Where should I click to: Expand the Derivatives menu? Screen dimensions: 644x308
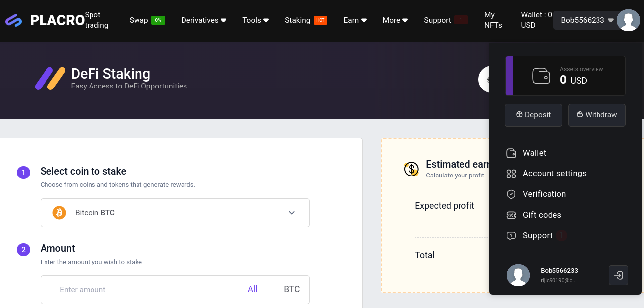pos(203,20)
